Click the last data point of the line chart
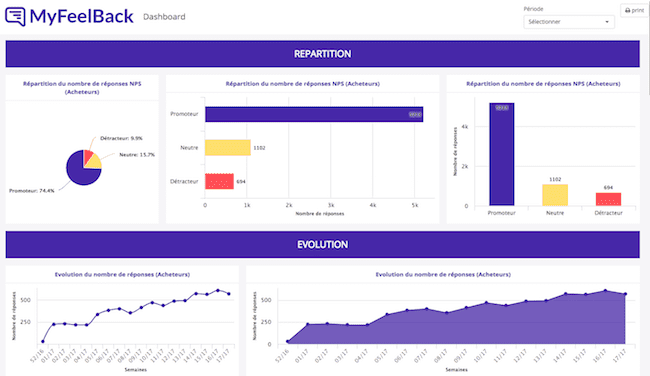 coord(229,294)
